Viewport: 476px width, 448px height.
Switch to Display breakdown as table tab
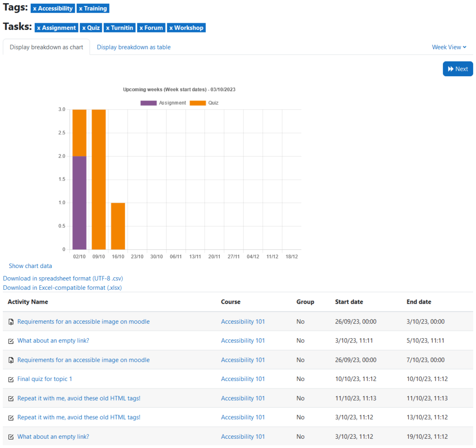[x=133, y=47]
